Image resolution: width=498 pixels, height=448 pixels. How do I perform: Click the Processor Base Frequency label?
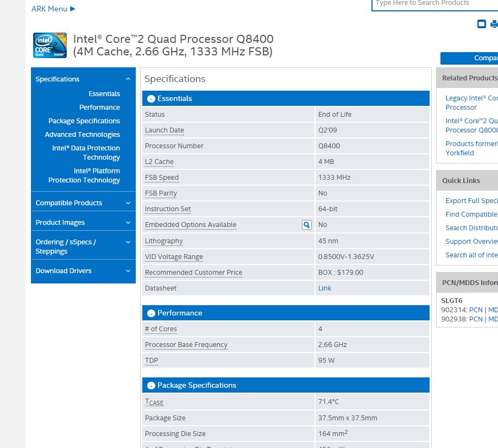click(x=186, y=345)
